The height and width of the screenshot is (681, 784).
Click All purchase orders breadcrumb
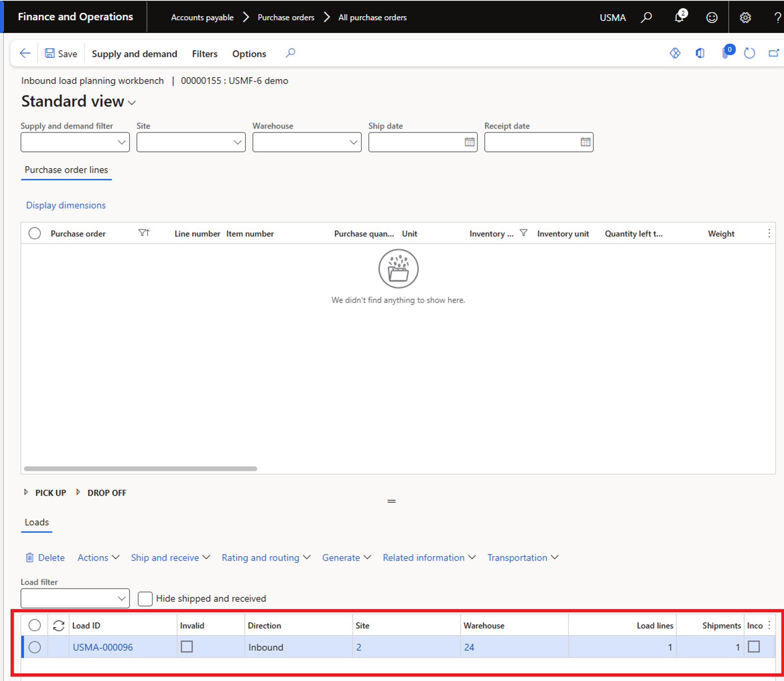[x=372, y=17]
